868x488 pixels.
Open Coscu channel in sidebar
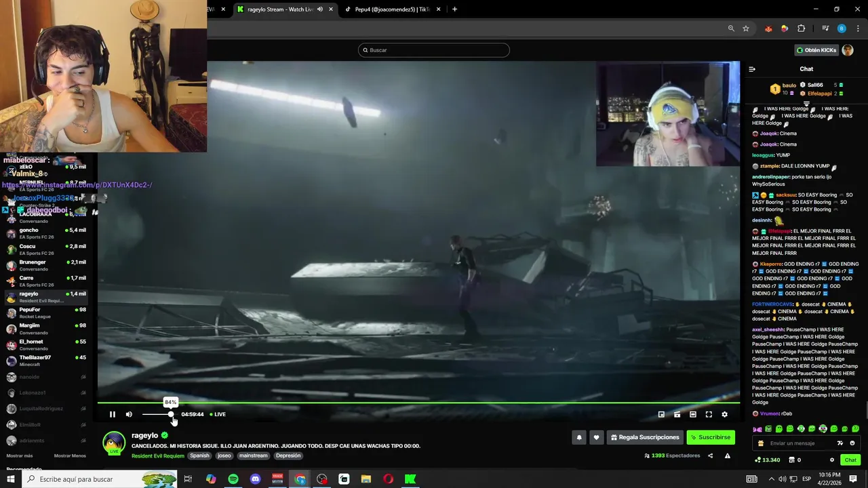coord(46,249)
